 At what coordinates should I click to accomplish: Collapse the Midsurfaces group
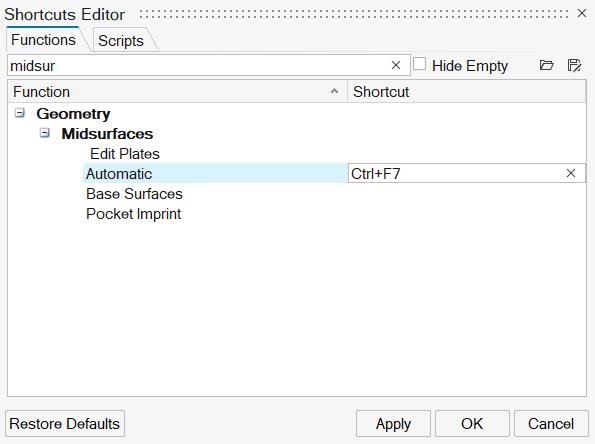45,133
